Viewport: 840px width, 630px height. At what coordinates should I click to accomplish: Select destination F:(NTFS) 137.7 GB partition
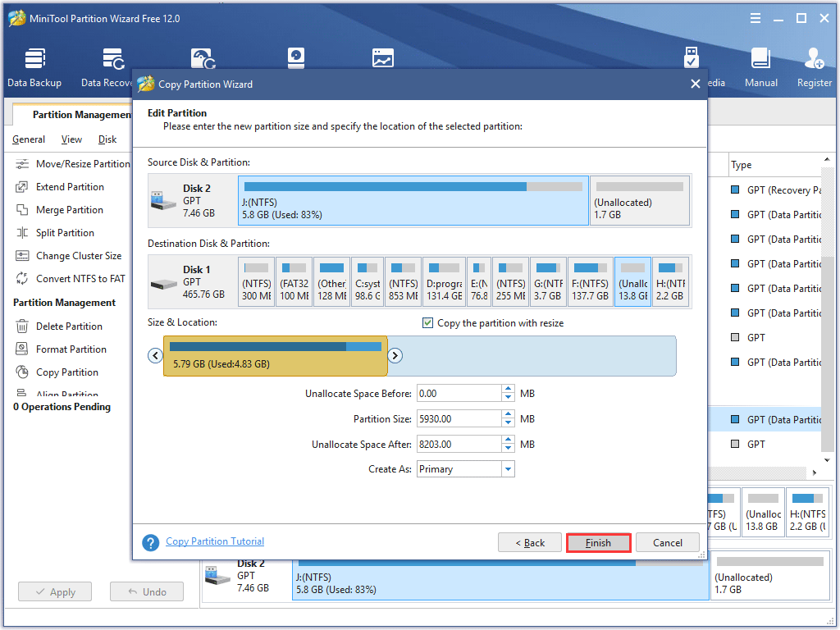click(x=591, y=281)
